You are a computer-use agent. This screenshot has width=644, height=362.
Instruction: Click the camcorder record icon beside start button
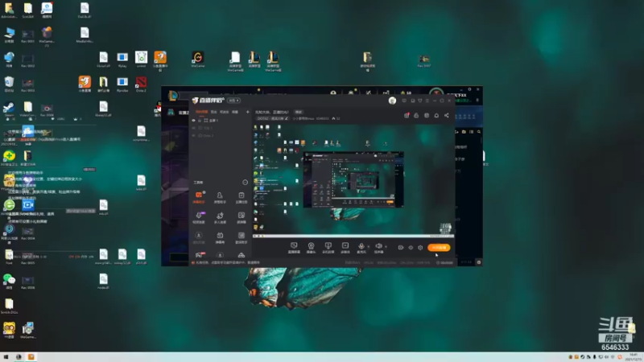[x=401, y=248]
